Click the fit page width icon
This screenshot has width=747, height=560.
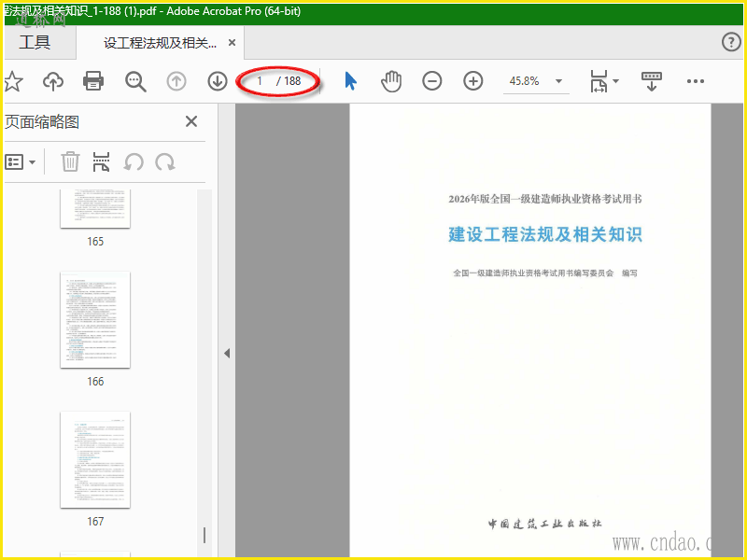tap(599, 81)
